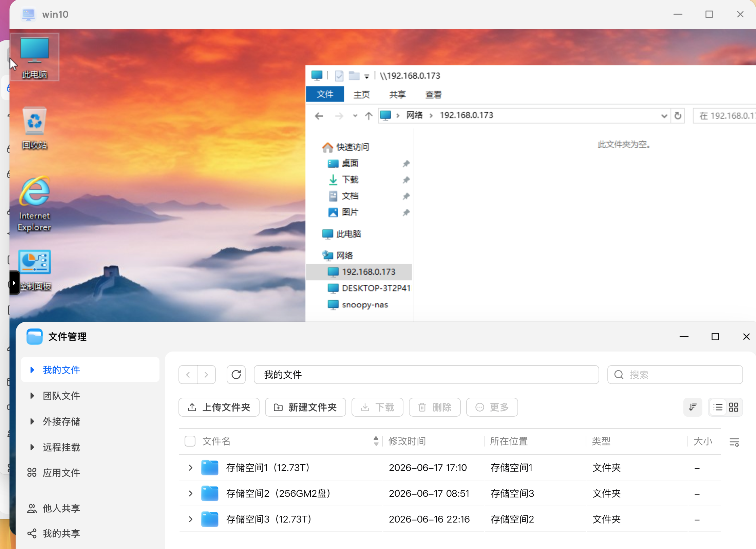Open the recent locations dropdown in Explorer
This screenshot has width=756, height=549.
355,116
